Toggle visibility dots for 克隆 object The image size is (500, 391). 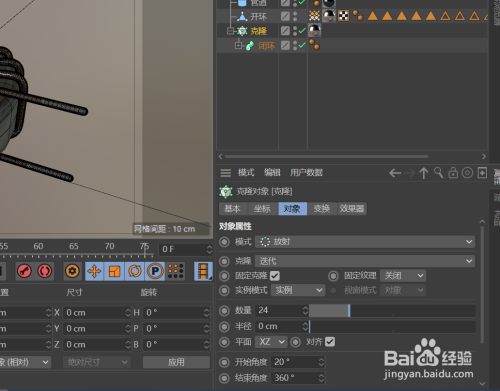point(295,31)
